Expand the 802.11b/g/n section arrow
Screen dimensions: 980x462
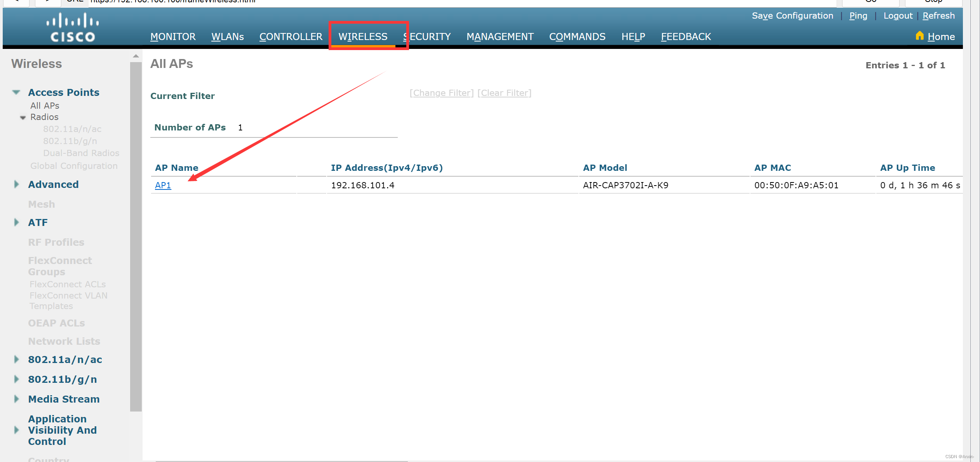click(16, 379)
